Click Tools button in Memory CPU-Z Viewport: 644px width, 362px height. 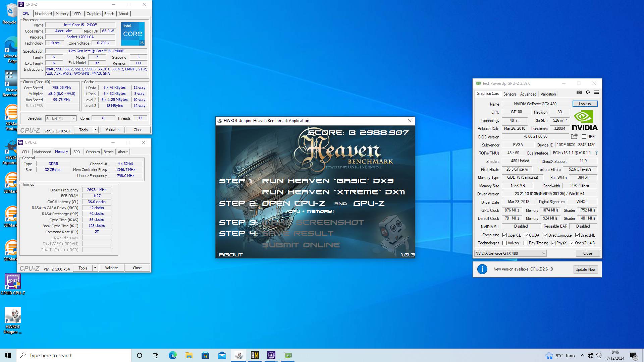83,268
